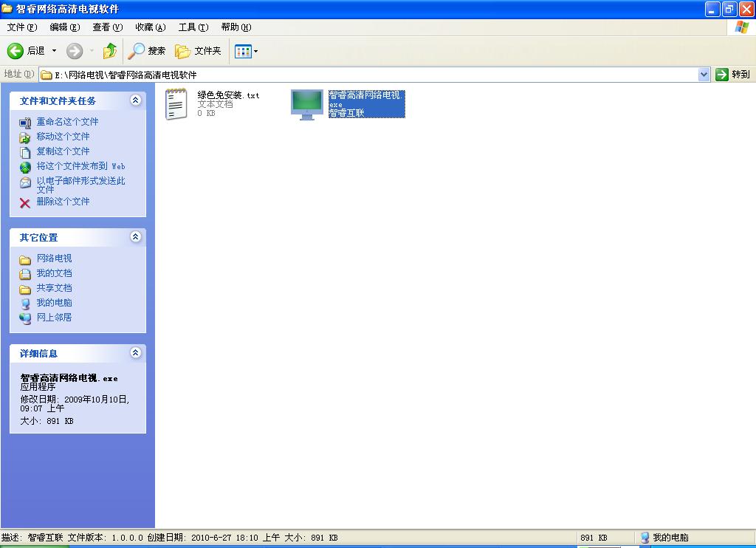The width and height of the screenshot is (756, 548).
Task: Click the Windows flag logo
Action: pyautogui.click(x=741, y=27)
